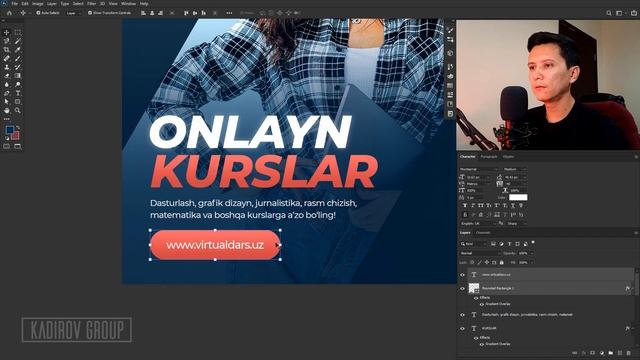Open the Window menu
This screenshot has width=640, height=360.
[x=129, y=4]
